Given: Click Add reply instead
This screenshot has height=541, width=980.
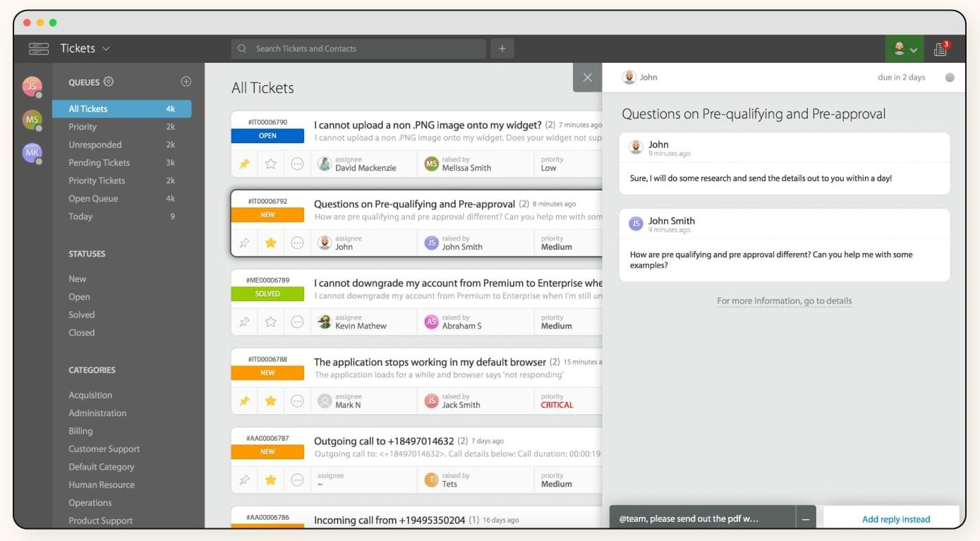Looking at the screenshot, I should tap(895, 518).
